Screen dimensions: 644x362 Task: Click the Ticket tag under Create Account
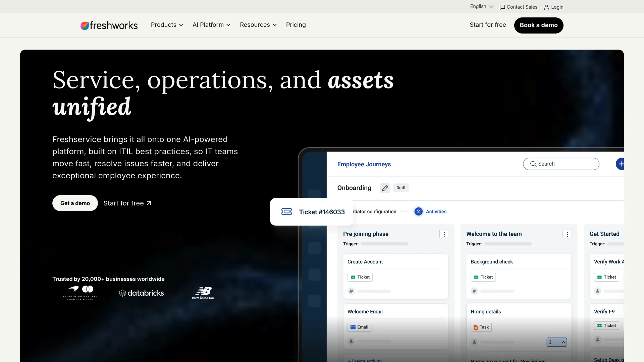[360, 277]
